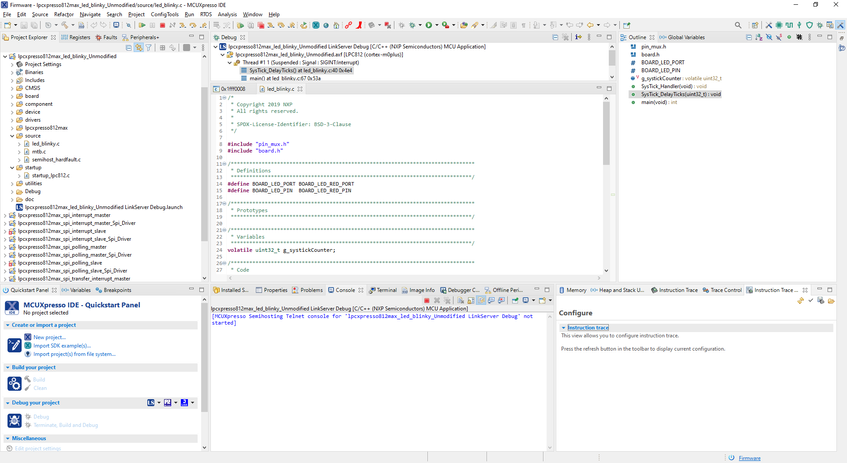Click the code editor vertical scrollbar

click(x=606, y=133)
